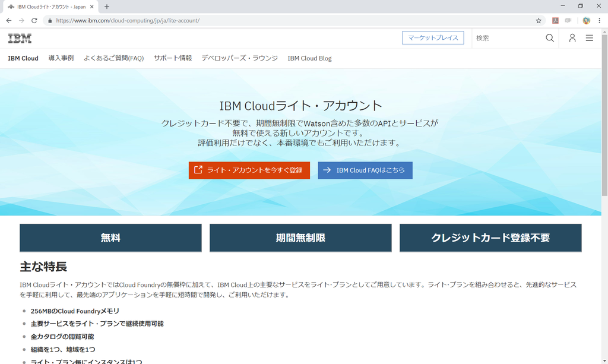The width and height of the screenshot is (608, 364).
Task: Click the scrollbar down arrow
Action: tap(604, 361)
